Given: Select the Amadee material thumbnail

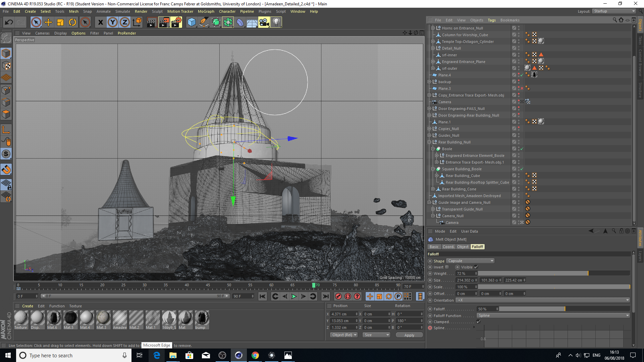Looking at the screenshot, I should [x=120, y=318].
